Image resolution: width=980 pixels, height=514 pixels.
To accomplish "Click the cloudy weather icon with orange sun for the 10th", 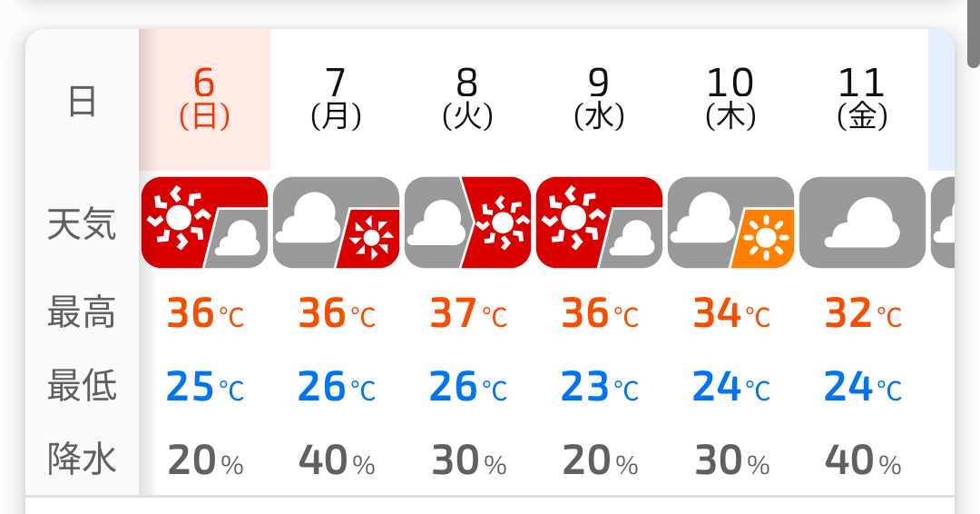I will [730, 222].
